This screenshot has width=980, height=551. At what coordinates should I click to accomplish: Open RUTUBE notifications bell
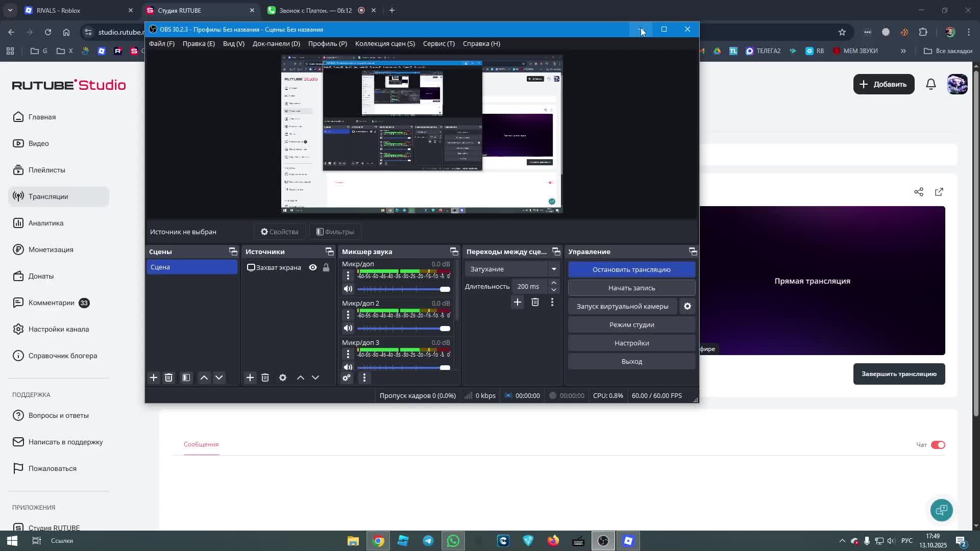pyautogui.click(x=931, y=84)
